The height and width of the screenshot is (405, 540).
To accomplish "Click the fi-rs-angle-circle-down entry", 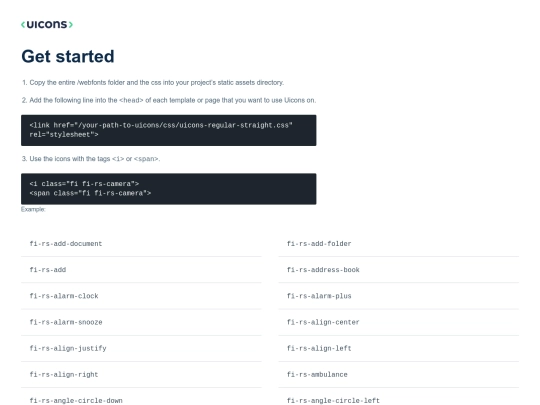I will (x=141, y=397).
